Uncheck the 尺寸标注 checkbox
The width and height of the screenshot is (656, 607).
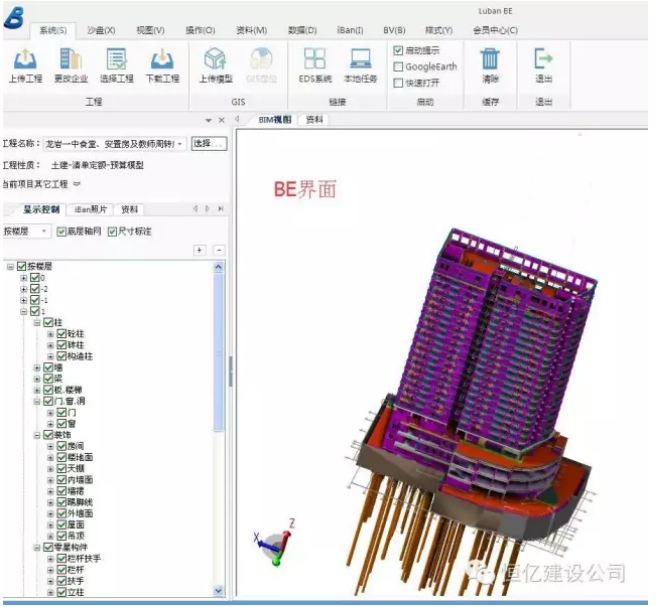(112, 231)
